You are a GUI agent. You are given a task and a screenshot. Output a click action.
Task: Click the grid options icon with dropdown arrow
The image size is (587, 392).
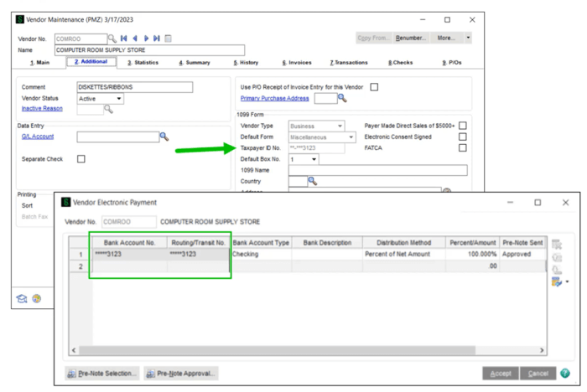point(559,281)
